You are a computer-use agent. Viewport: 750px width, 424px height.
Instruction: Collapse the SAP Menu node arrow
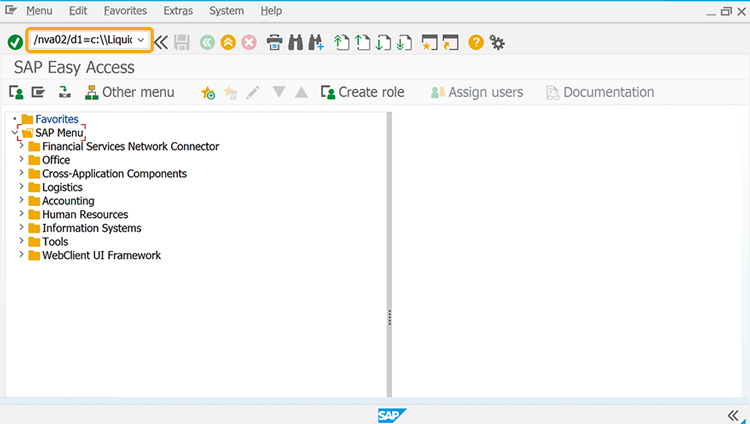pyautogui.click(x=14, y=132)
